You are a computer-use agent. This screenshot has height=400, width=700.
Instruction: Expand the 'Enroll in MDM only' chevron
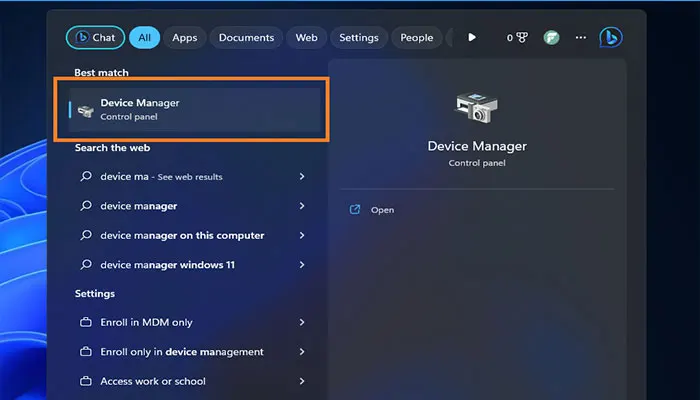pyautogui.click(x=302, y=322)
